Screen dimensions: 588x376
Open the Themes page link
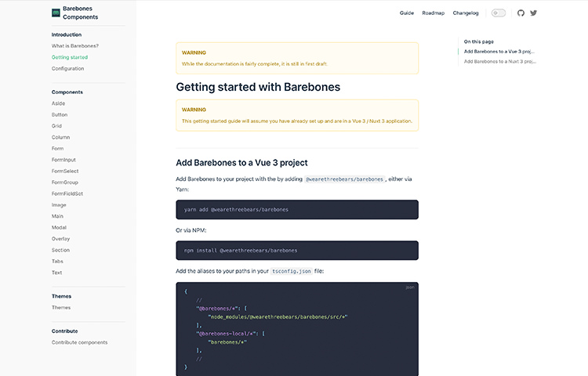(x=61, y=308)
